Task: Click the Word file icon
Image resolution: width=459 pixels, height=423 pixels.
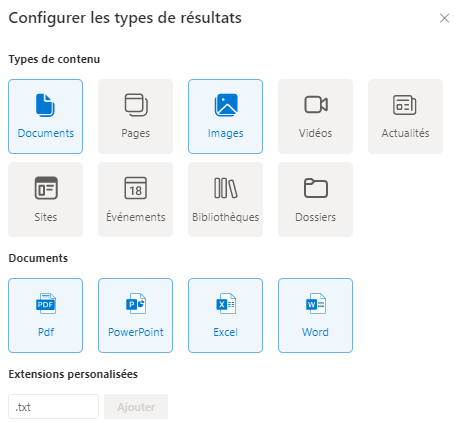Action: [316, 303]
